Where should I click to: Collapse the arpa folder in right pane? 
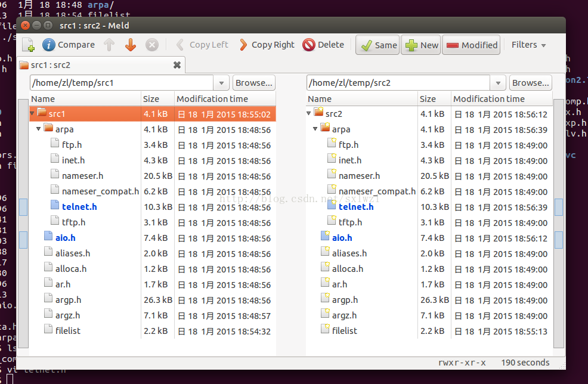[315, 129]
